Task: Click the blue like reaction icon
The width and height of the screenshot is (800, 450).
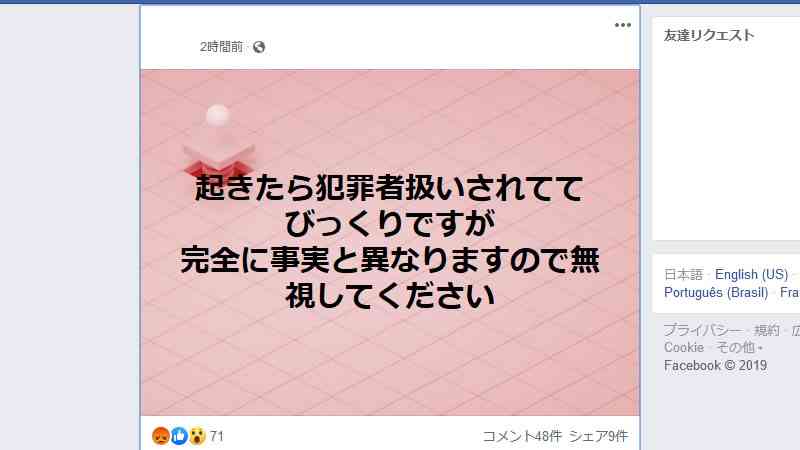Action: click(179, 436)
